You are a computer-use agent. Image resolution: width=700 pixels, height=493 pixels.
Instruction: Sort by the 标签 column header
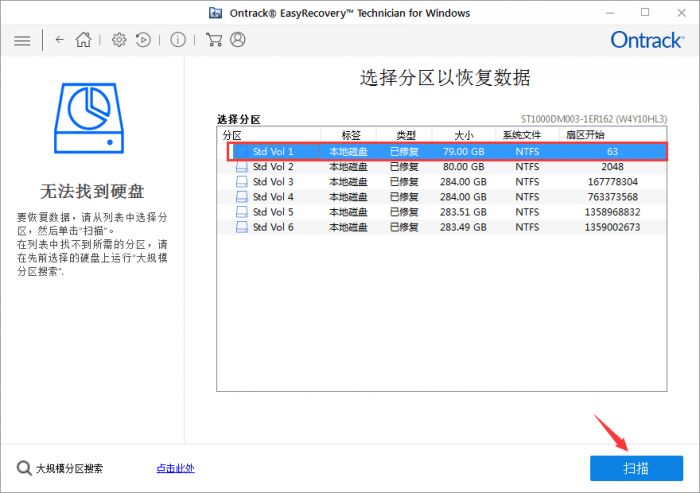349,135
